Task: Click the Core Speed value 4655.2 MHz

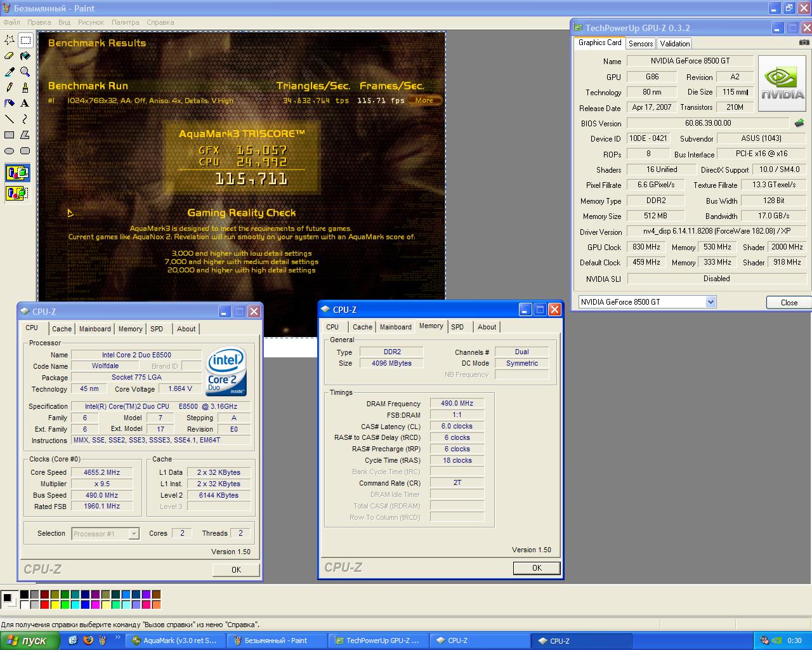Action: click(102, 472)
